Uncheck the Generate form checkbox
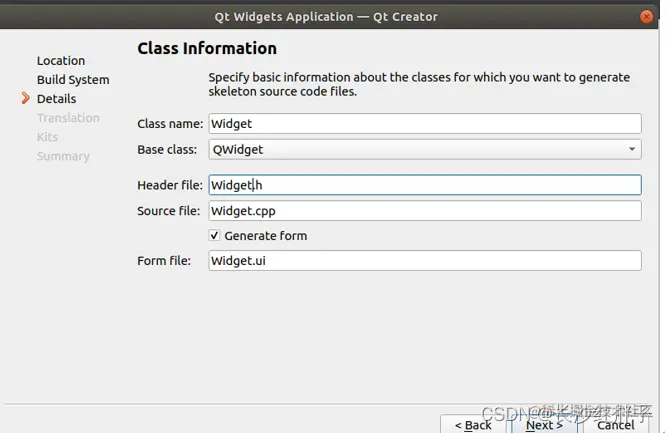The image size is (667, 433). (x=214, y=235)
